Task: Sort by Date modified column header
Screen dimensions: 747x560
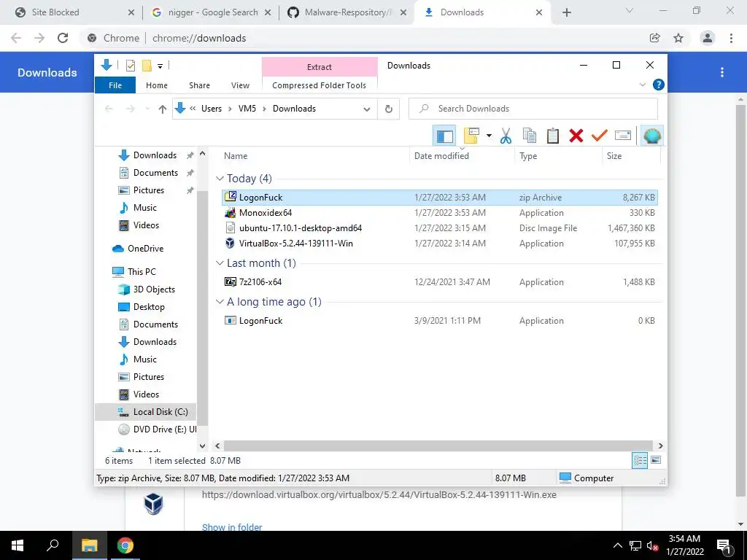Action: pyautogui.click(x=462, y=156)
